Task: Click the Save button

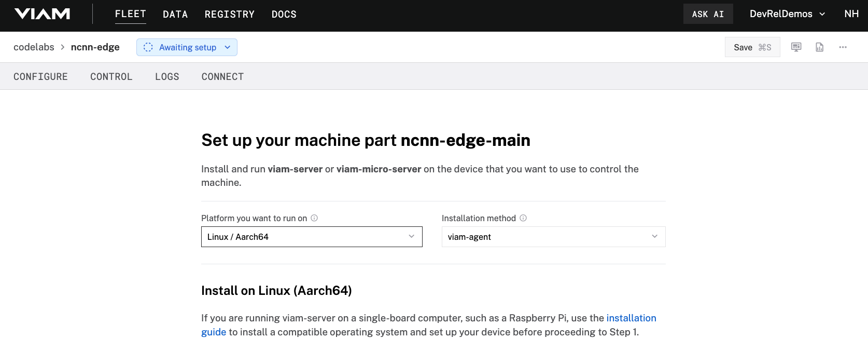Action: click(752, 47)
